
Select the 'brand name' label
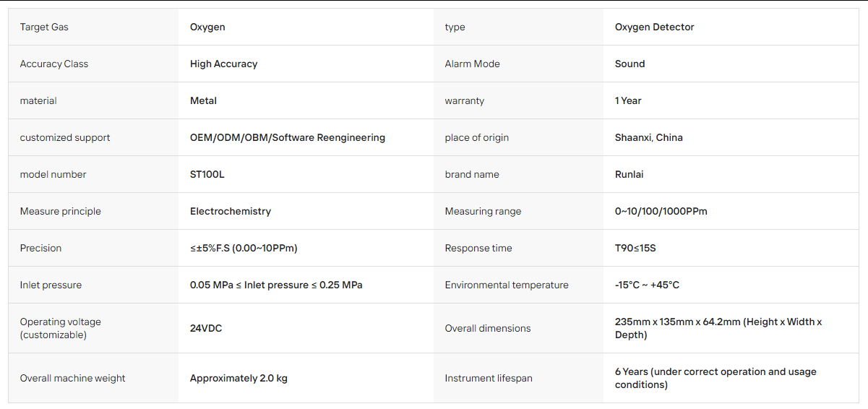click(472, 174)
